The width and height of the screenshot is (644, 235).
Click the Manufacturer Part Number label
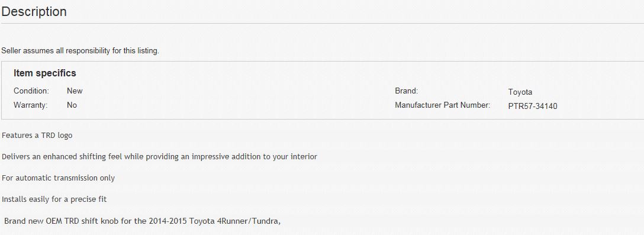coord(442,105)
